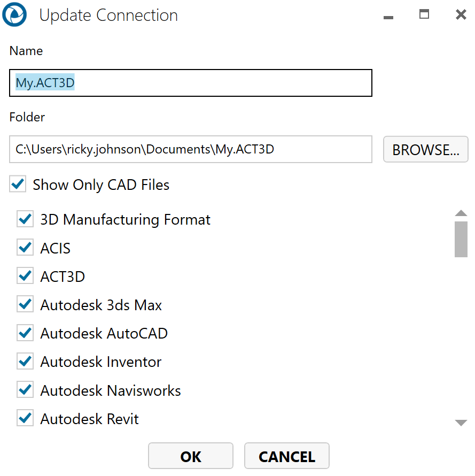Uncheck the ACT3D format option
Viewport: 475px width, 476px height.
[x=25, y=277]
